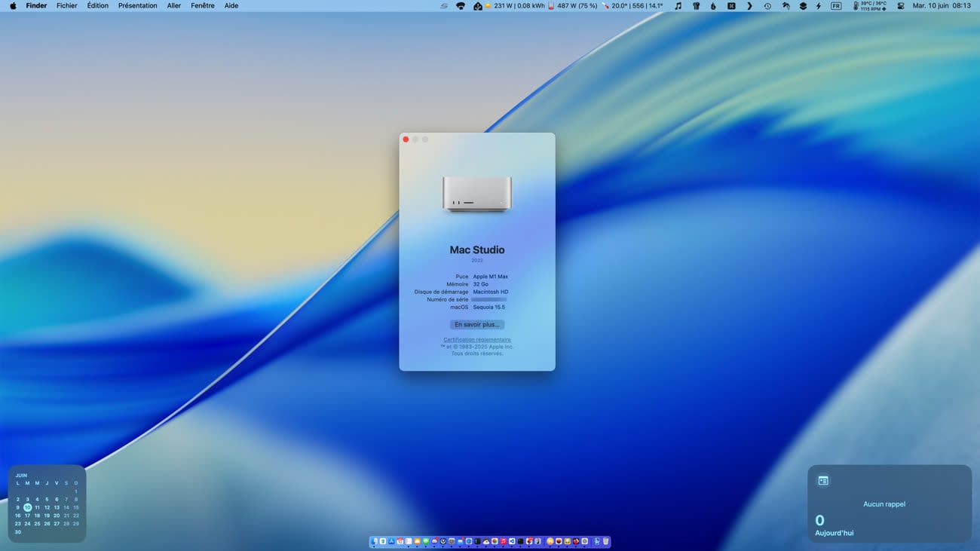Open the FR input source menu
The width and height of the screenshot is (980, 551).
pos(836,6)
